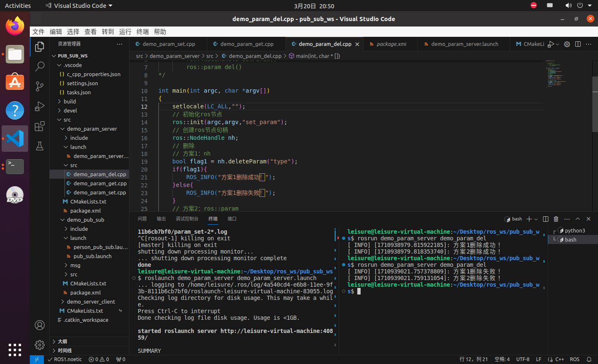Viewport: 598px width, 364px height.
Task: Open the Accounts icon in activity bar
Action: coord(40,325)
